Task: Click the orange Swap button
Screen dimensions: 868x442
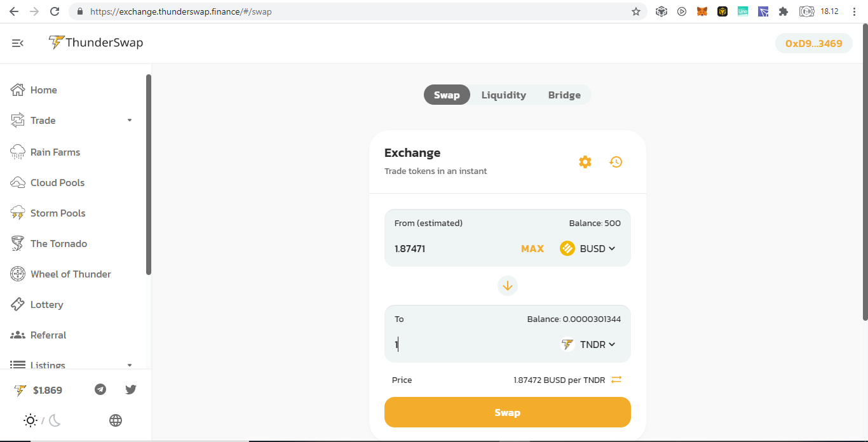Action: coord(508,413)
